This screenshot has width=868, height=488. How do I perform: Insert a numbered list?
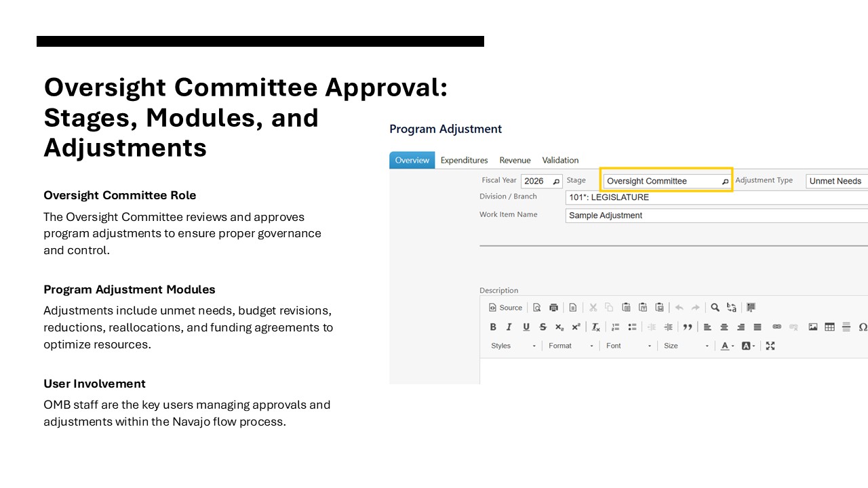[616, 327]
